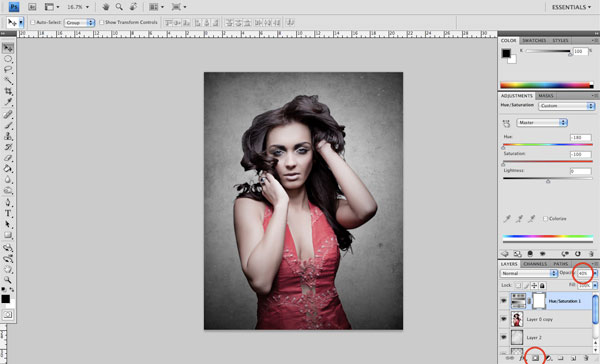Switch to the Swatches tab
This screenshot has height=364, width=600.
[x=534, y=41]
